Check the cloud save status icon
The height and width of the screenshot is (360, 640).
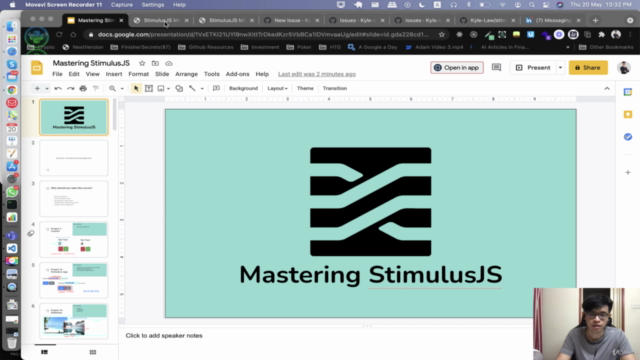[169, 63]
